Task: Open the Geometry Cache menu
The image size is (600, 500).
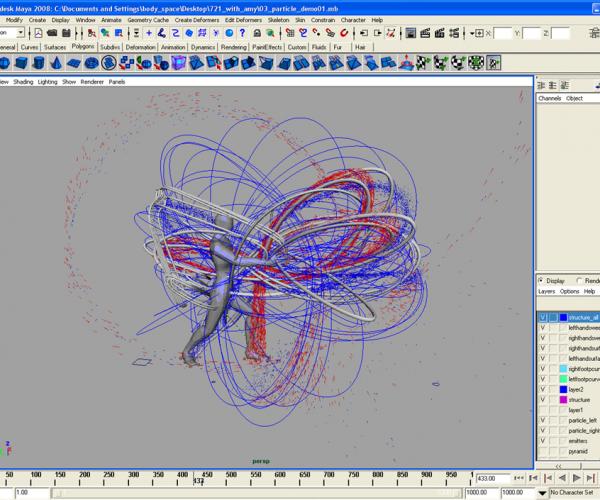Action: pyautogui.click(x=148, y=20)
